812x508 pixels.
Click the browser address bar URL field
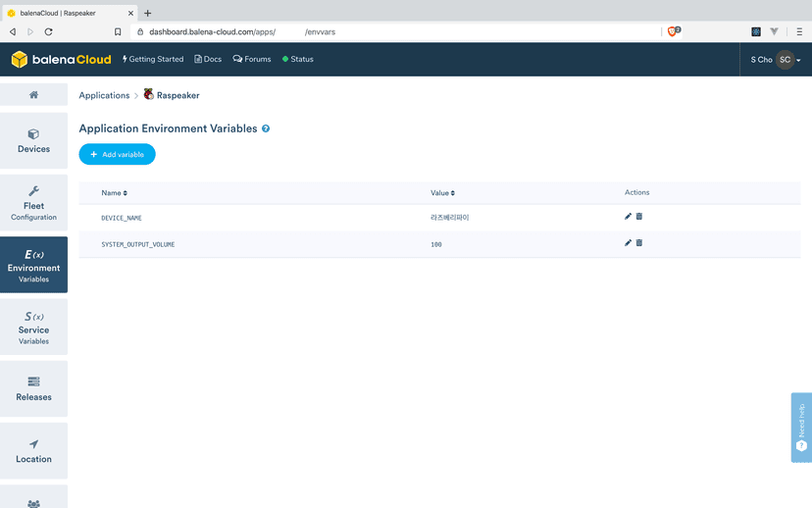click(x=392, y=31)
